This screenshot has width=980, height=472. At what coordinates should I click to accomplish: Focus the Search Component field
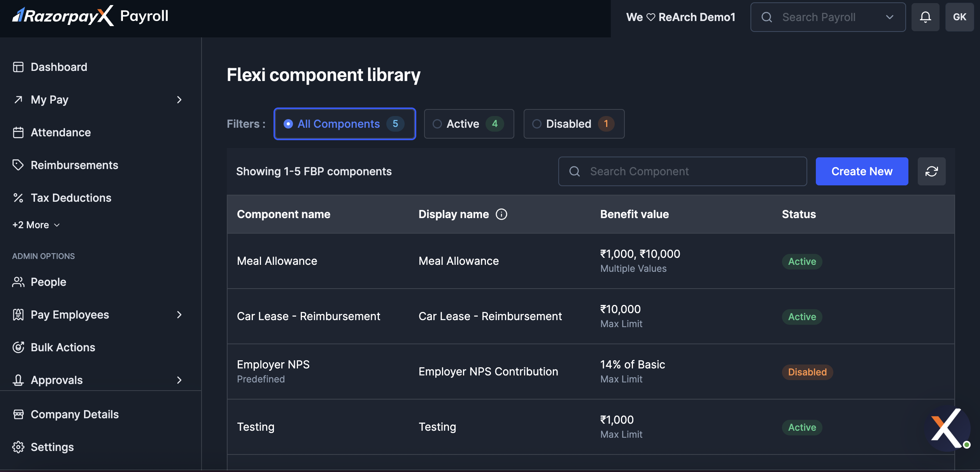point(682,171)
